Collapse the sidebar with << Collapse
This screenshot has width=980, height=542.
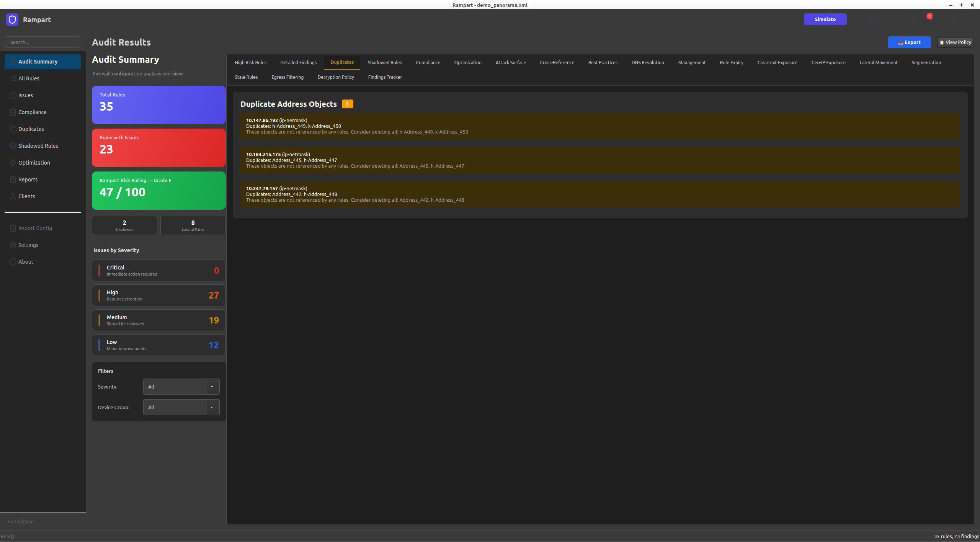pyautogui.click(x=21, y=521)
